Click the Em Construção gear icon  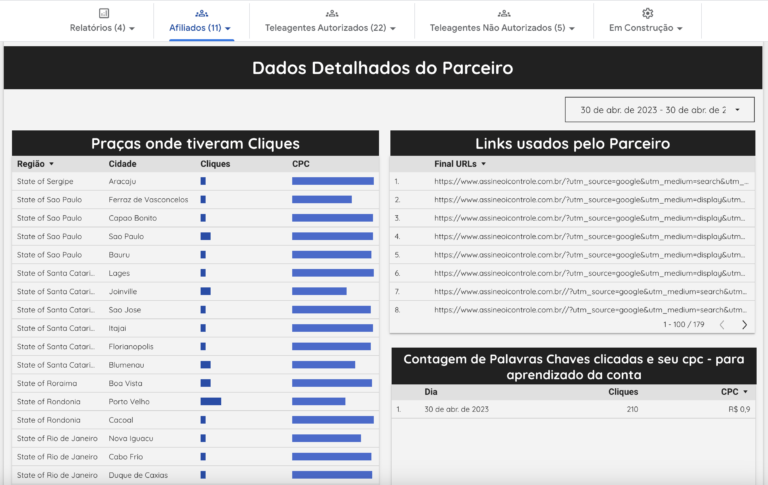pos(647,13)
